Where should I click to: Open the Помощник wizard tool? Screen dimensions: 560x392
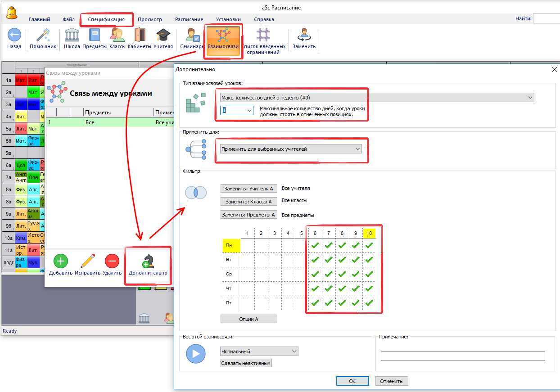[x=43, y=35]
